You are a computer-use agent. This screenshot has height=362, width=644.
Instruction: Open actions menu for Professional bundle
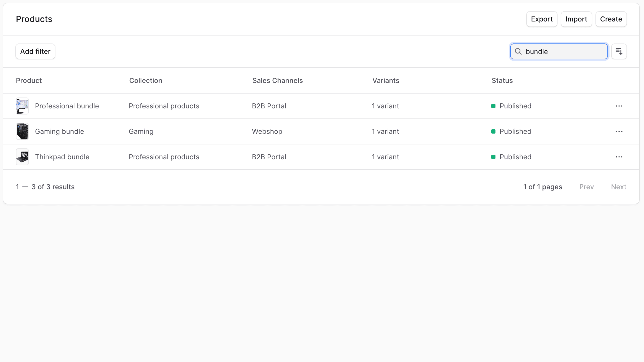click(619, 106)
